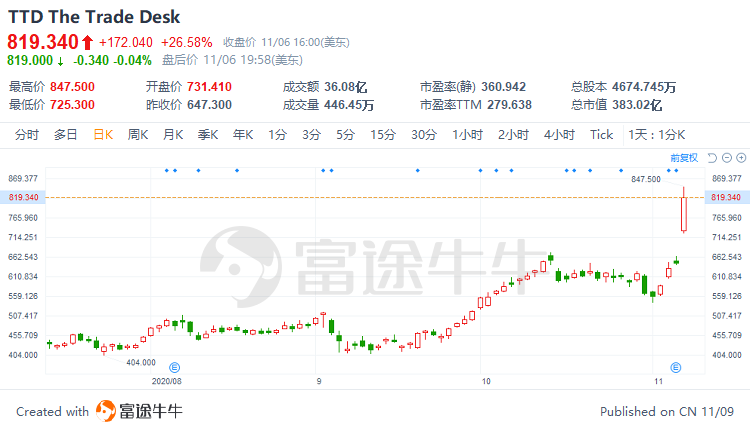Image resolution: width=750 pixels, height=432 pixels.
Task: Click the TTD The Trade Desk title
Action: [94, 17]
